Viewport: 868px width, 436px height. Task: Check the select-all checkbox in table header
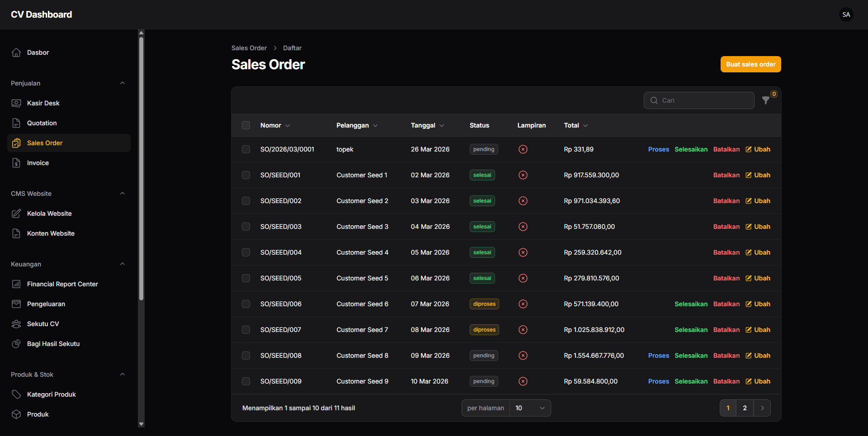pos(246,125)
